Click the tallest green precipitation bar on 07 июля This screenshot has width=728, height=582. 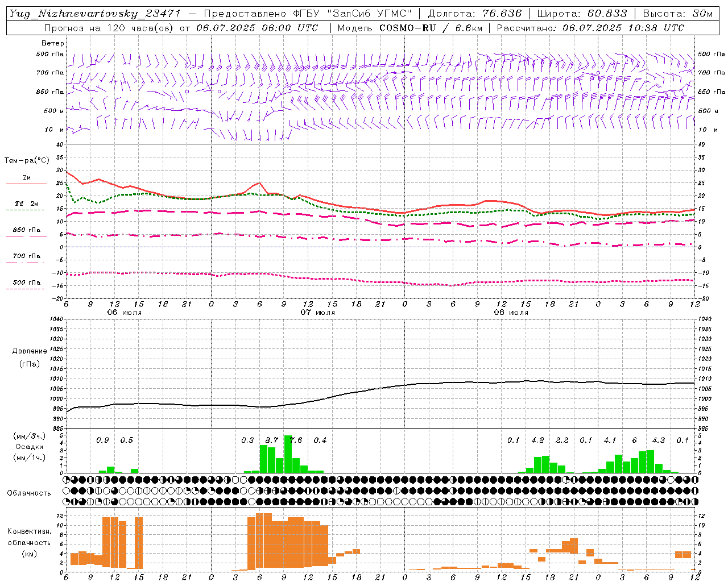point(288,454)
